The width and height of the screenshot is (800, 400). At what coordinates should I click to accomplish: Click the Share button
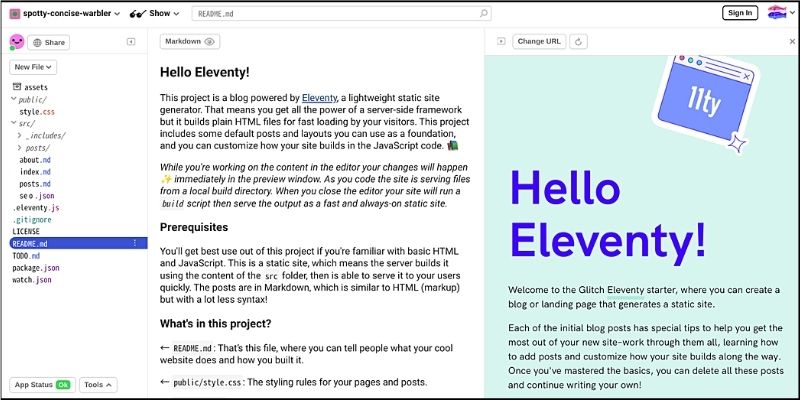(x=48, y=43)
